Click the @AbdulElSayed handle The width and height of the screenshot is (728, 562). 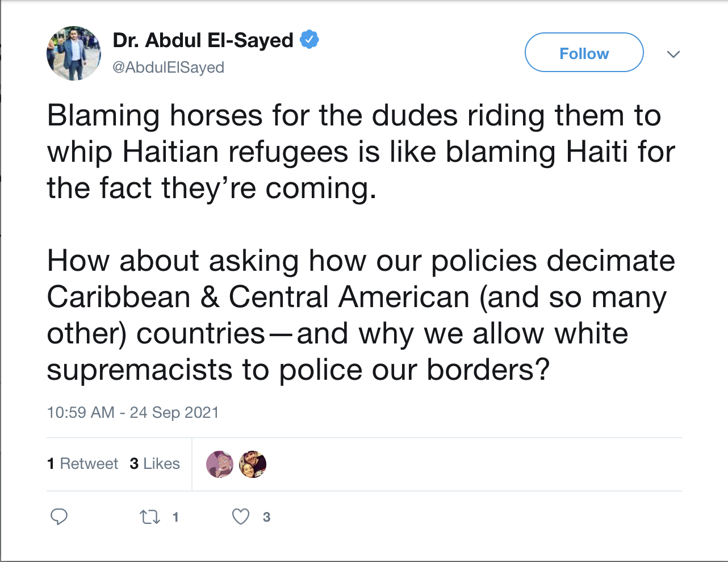tap(168, 68)
